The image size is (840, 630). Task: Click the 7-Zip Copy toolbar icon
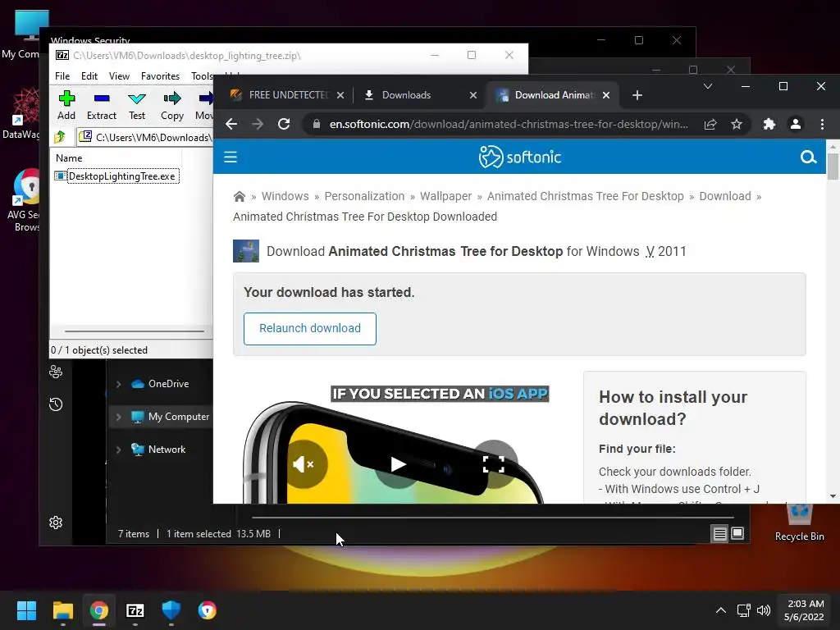pyautogui.click(x=172, y=98)
